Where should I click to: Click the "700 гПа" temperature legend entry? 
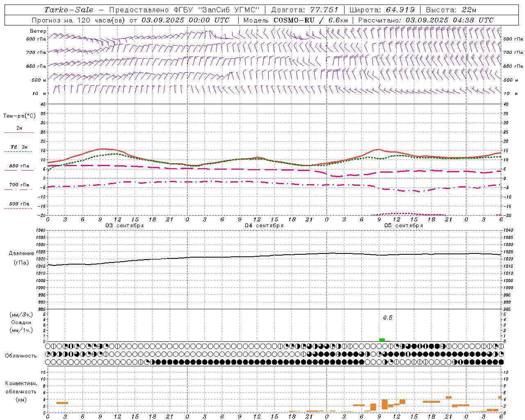19,185
